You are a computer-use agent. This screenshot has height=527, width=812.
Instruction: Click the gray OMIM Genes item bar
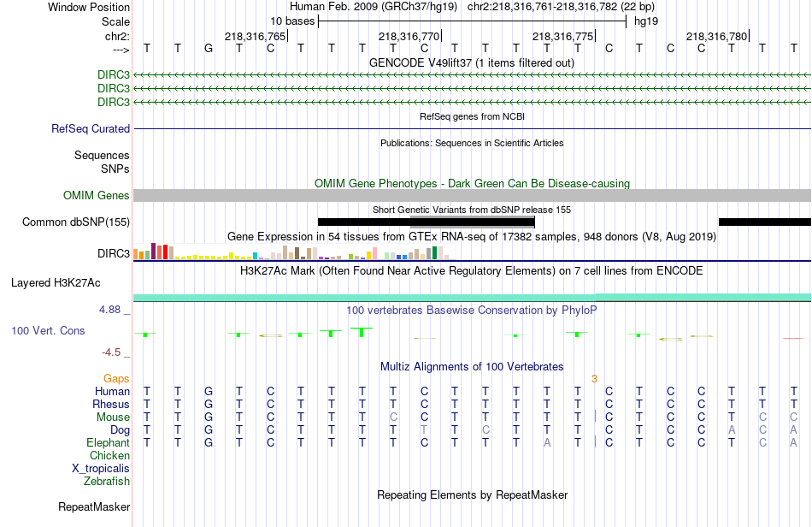[472, 195]
